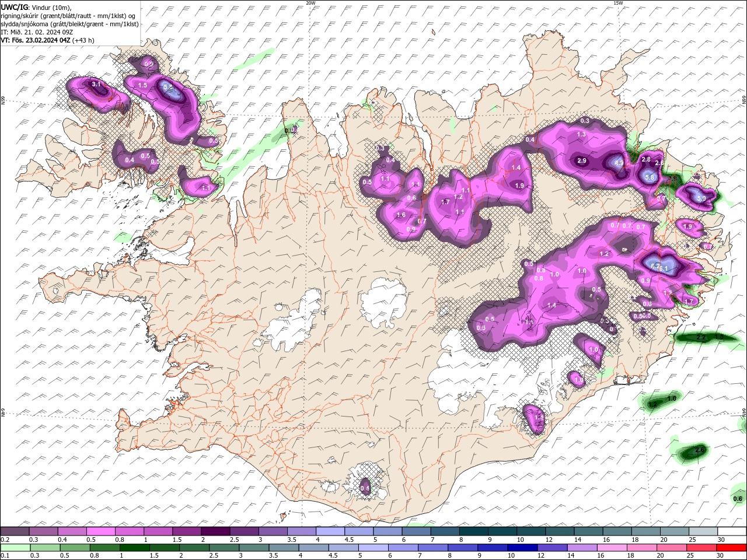Click the 0.4 value on southern glacier
747x560 pixels.
coord(365,488)
